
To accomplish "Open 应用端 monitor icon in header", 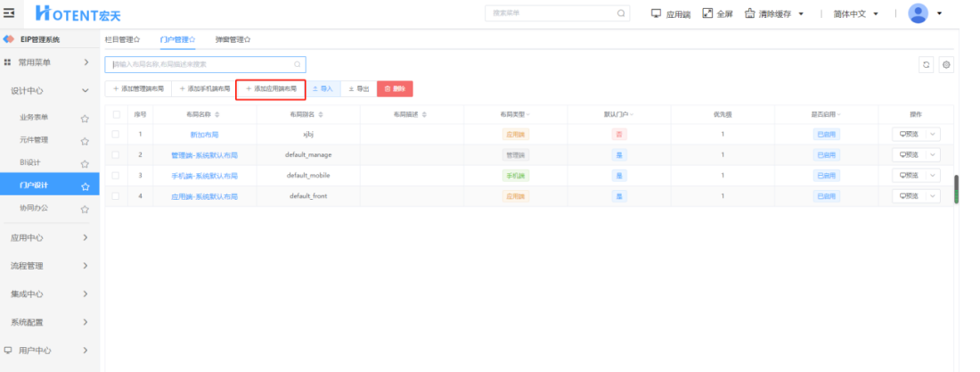I will [x=657, y=13].
